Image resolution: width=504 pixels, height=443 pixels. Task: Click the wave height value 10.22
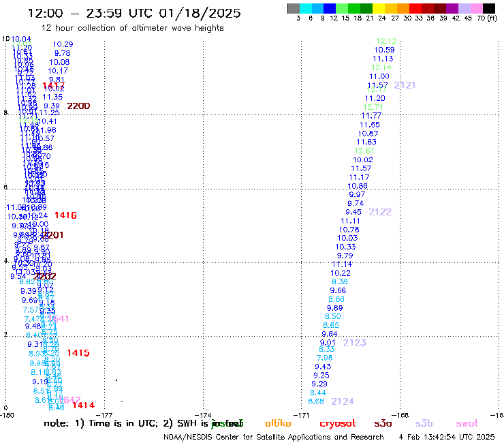point(341,273)
